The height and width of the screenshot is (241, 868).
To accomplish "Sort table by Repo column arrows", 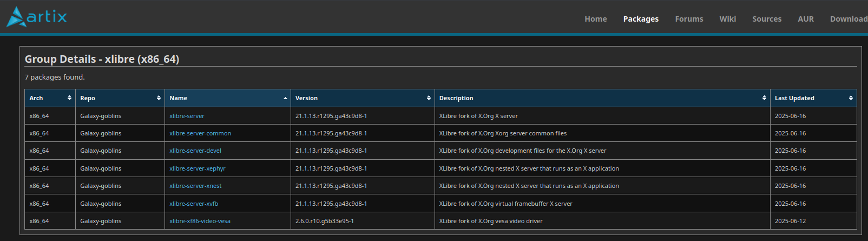I will (159, 98).
